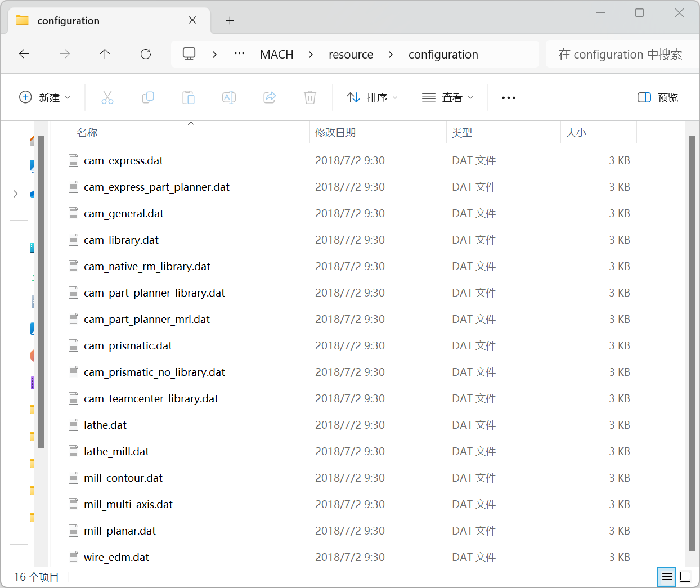The height and width of the screenshot is (588, 700).
Task: Switch to large icons view in status bar
Action: pyautogui.click(x=685, y=577)
